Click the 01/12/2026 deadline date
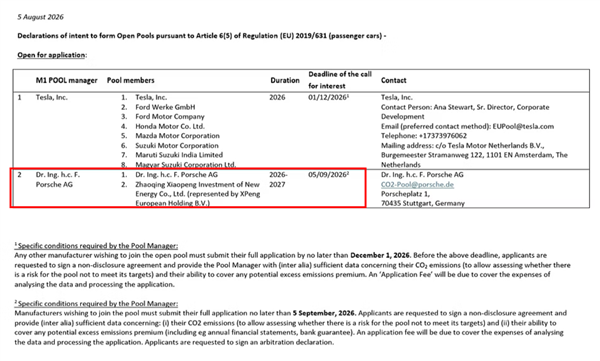Image resolution: width=600 pixels, height=361 pixels. tap(327, 97)
